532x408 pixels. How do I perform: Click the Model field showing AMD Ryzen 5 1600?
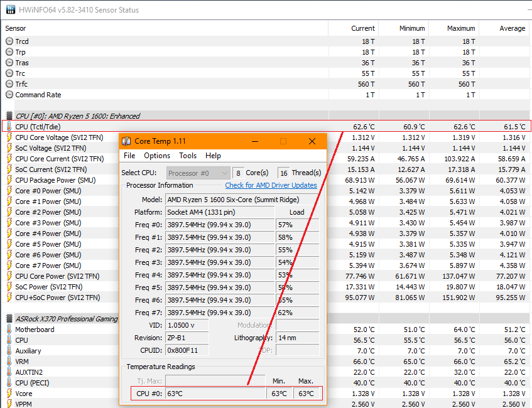[242, 200]
